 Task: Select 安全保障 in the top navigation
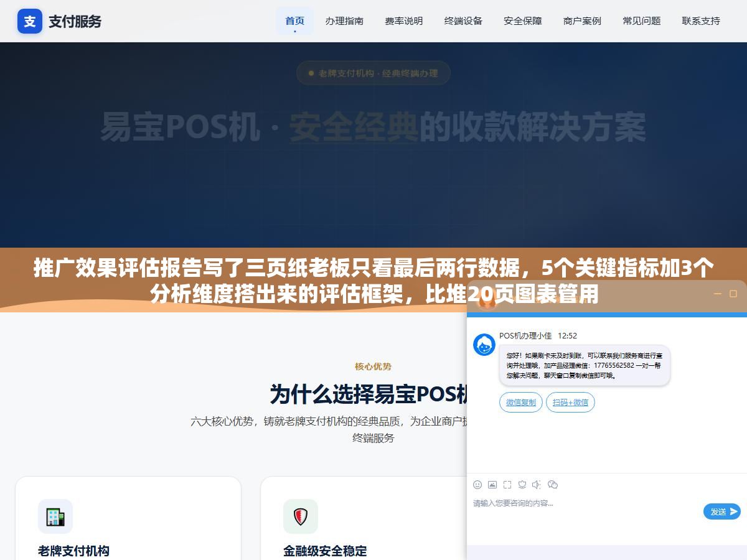(x=523, y=21)
